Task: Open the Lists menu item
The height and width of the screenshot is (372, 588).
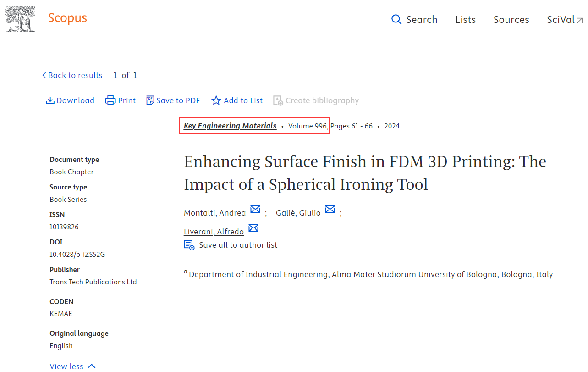Action: click(x=466, y=20)
